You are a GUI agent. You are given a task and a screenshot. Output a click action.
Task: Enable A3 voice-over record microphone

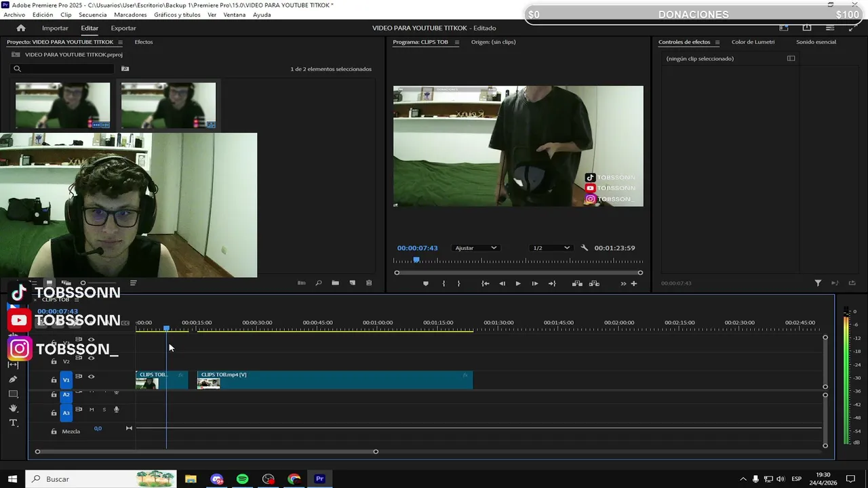(x=116, y=409)
